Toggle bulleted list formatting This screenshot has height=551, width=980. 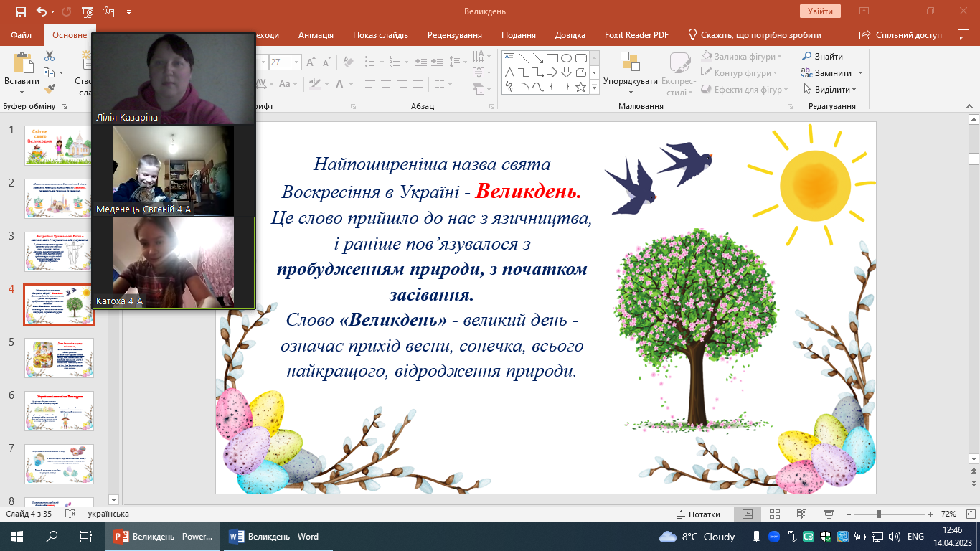pos(369,62)
